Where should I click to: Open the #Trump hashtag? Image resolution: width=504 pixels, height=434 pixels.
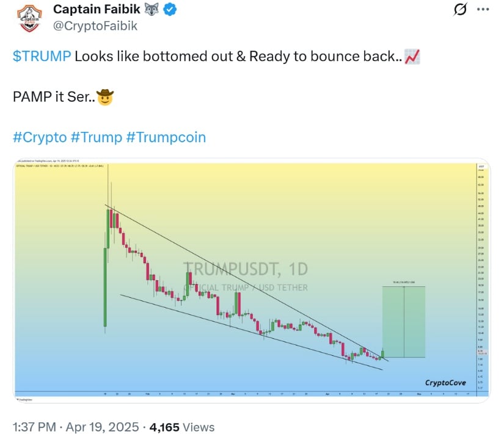(x=97, y=137)
